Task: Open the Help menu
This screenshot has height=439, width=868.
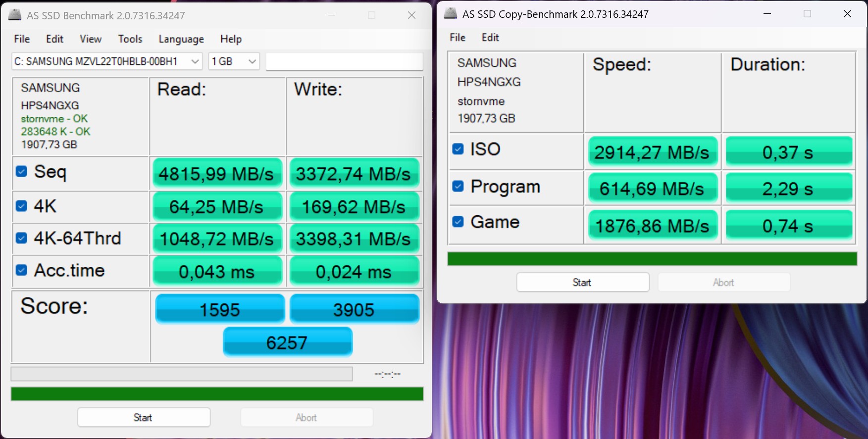Action: pos(231,39)
